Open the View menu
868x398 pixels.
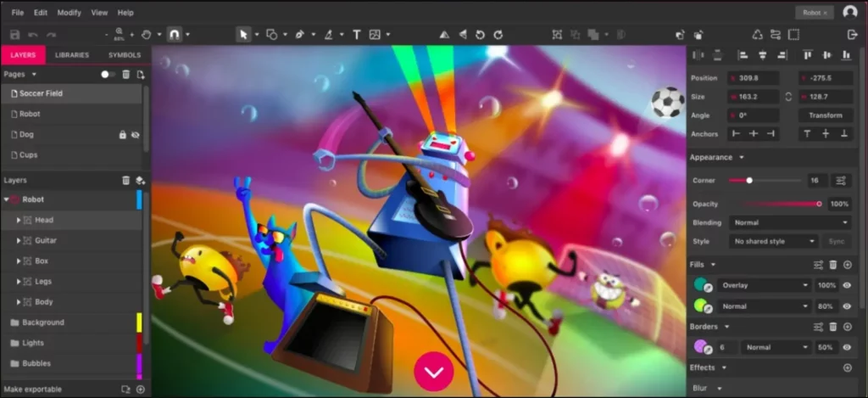coord(100,12)
